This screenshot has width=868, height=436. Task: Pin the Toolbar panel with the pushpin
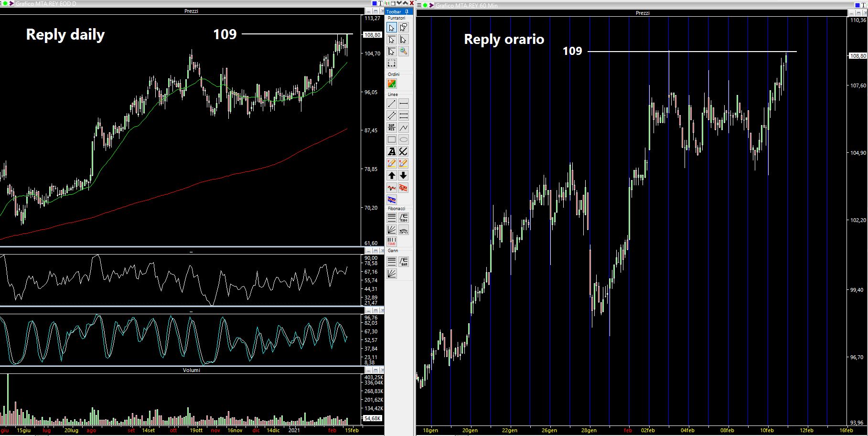[407, 12]
